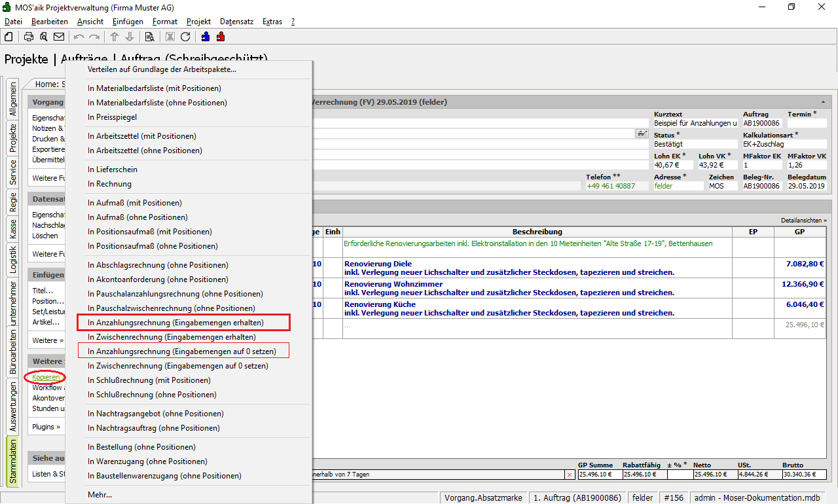The height and width of the screenshot is (504, 838).
Task: Click the blue puzzle piece icon
Action: [206, 37]
